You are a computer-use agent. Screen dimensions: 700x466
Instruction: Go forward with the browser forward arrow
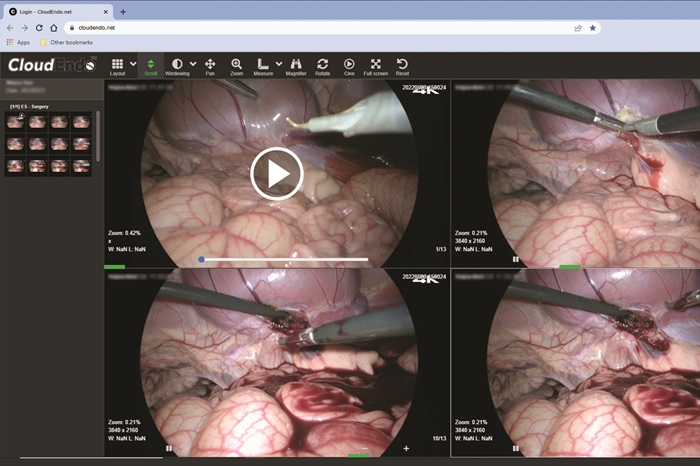point(25,28)
